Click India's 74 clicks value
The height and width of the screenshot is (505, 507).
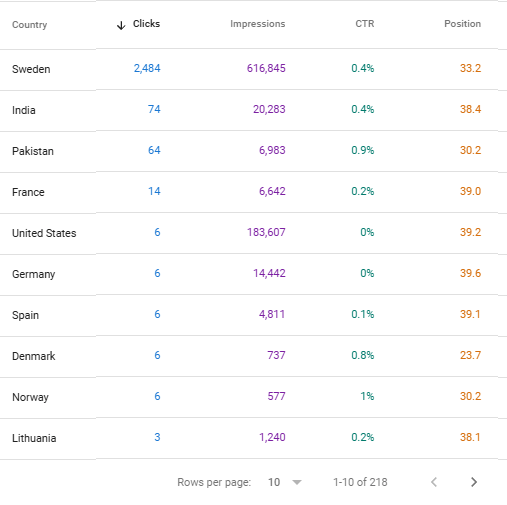(x=154, y=109)
